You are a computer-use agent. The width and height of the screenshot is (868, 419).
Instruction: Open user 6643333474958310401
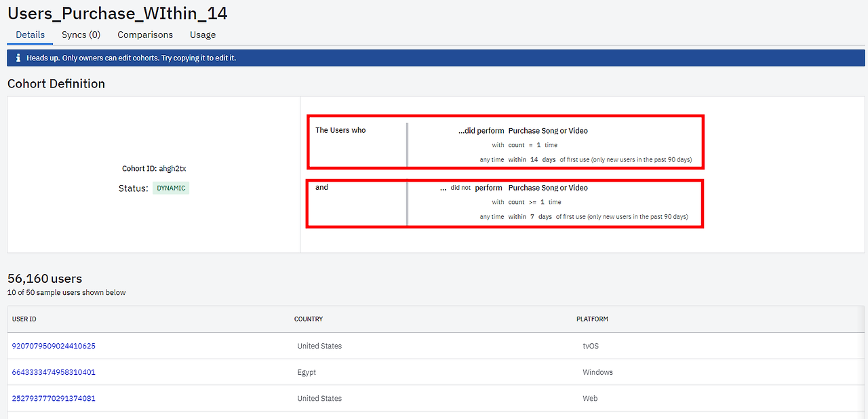54,372
